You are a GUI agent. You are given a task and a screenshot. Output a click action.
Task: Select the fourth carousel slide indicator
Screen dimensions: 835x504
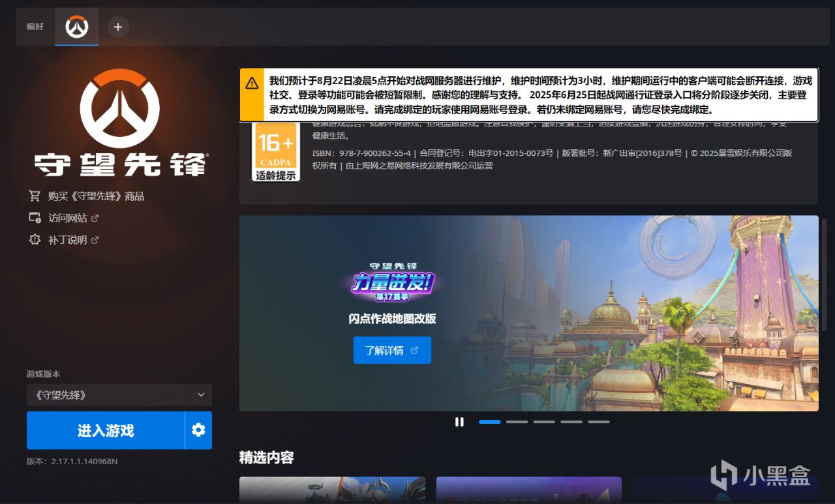click(571, 422)
